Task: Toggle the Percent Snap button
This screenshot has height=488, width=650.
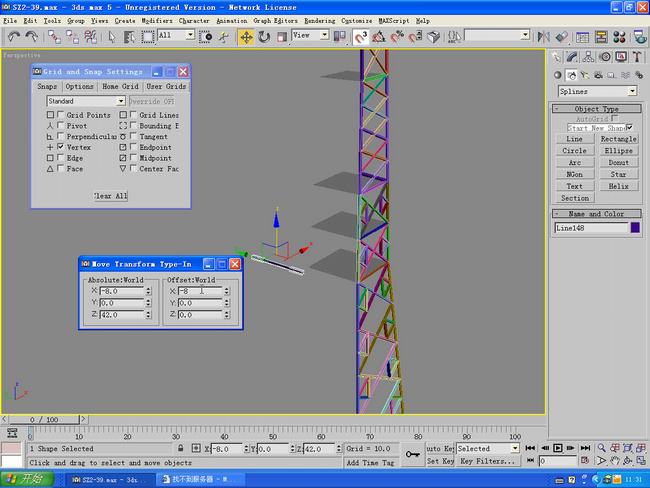Action: (397, 37)
